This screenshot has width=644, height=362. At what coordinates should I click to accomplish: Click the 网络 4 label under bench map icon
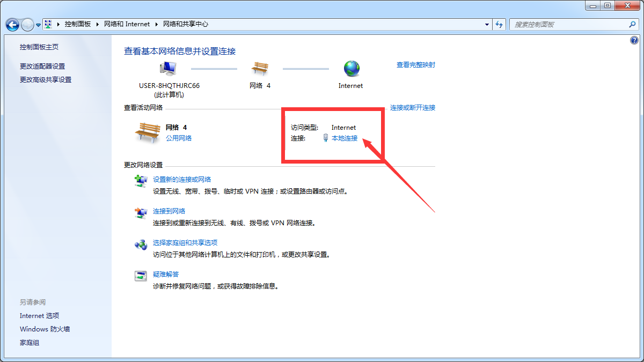pos(260,86)
